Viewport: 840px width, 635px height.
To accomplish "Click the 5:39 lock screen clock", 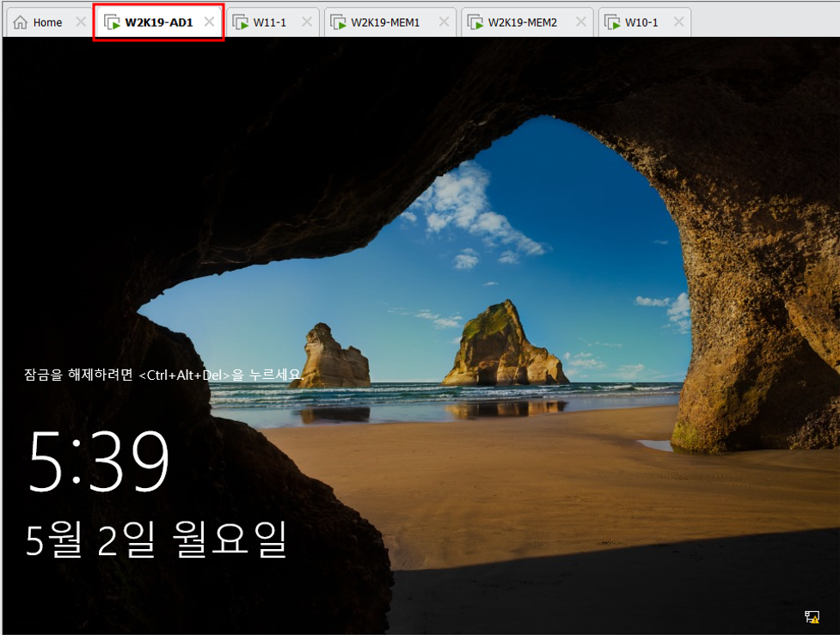I will [99, 461].
